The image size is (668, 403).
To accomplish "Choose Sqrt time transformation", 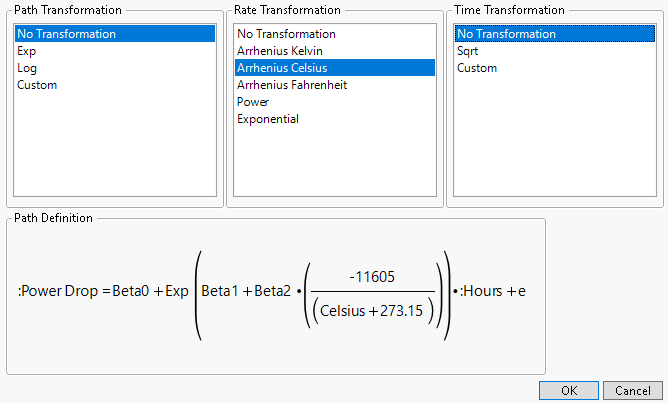I will point(468,51).
